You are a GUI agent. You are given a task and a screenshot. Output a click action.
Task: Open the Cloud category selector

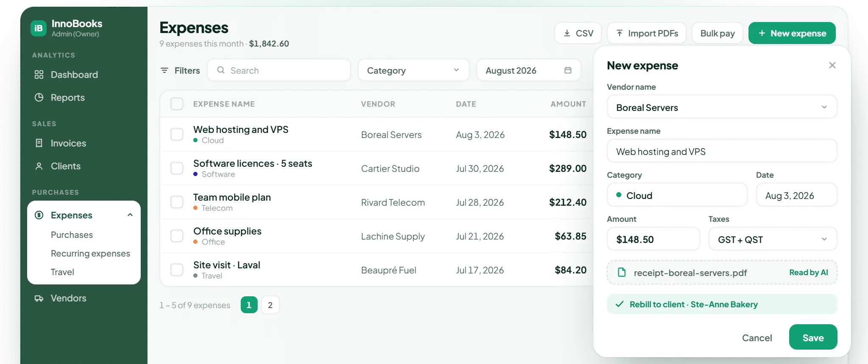click(x=677, y=195)
